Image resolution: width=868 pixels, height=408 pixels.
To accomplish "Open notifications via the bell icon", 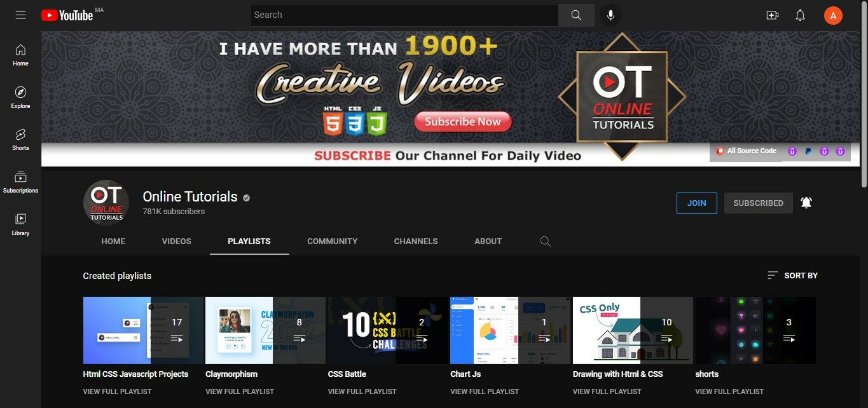I will pyautogui.click(x=800, y=15).
